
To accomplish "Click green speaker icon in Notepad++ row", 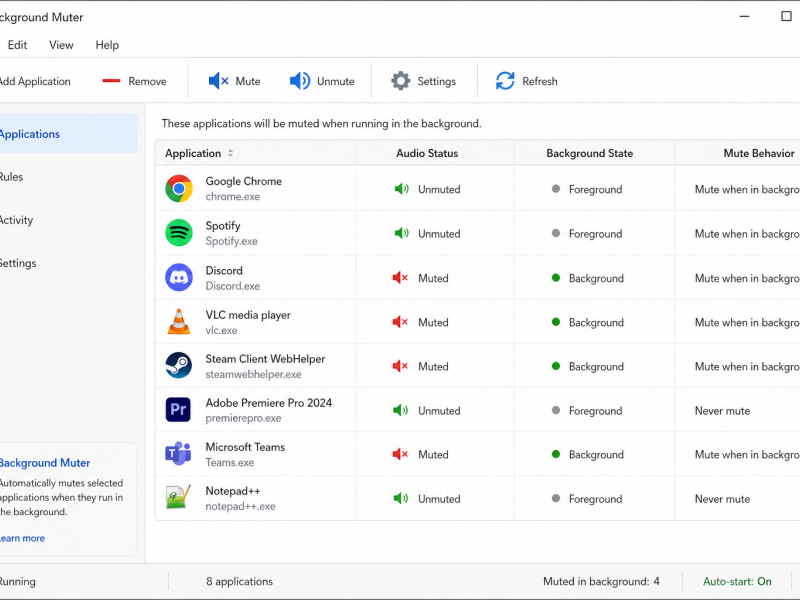I will (x=401, y=498).
